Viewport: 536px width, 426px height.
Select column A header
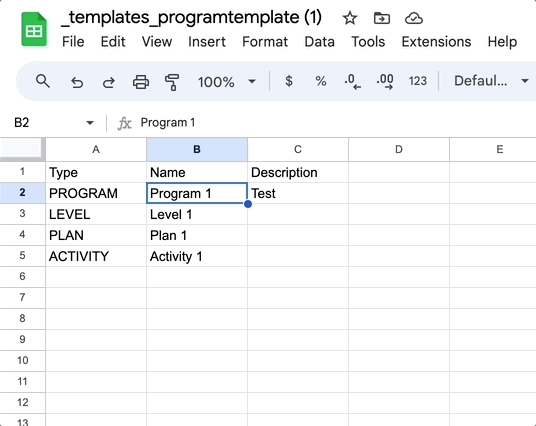tap(96, 149)
